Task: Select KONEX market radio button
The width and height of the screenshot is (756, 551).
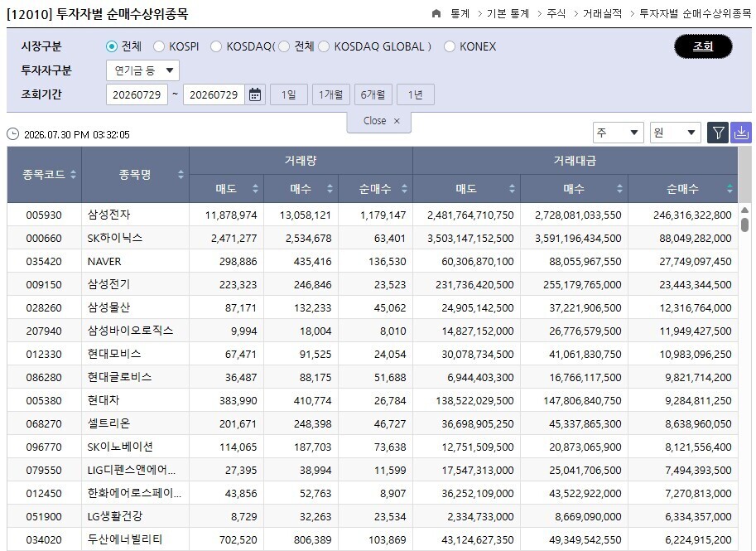Action: coord(450,46)
